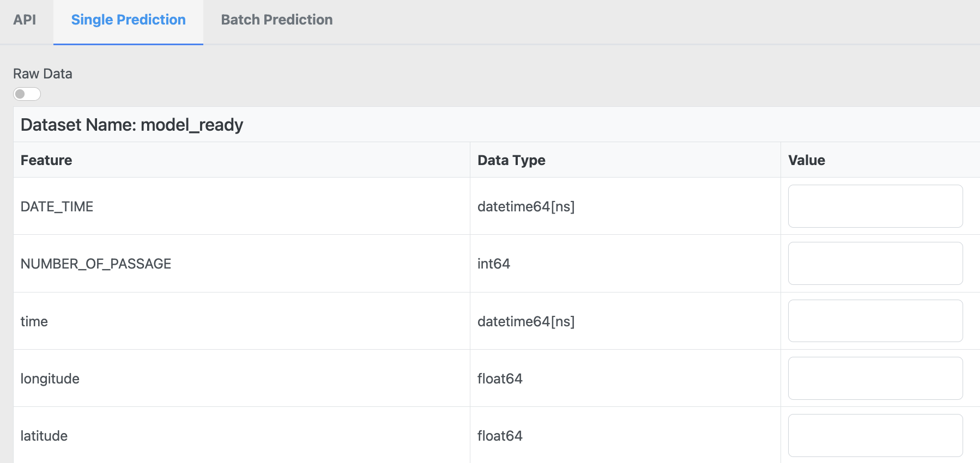980x463 pixels.
Task: Click the time feature name cell
Action: pyautogui.click(x=34, y=321)
